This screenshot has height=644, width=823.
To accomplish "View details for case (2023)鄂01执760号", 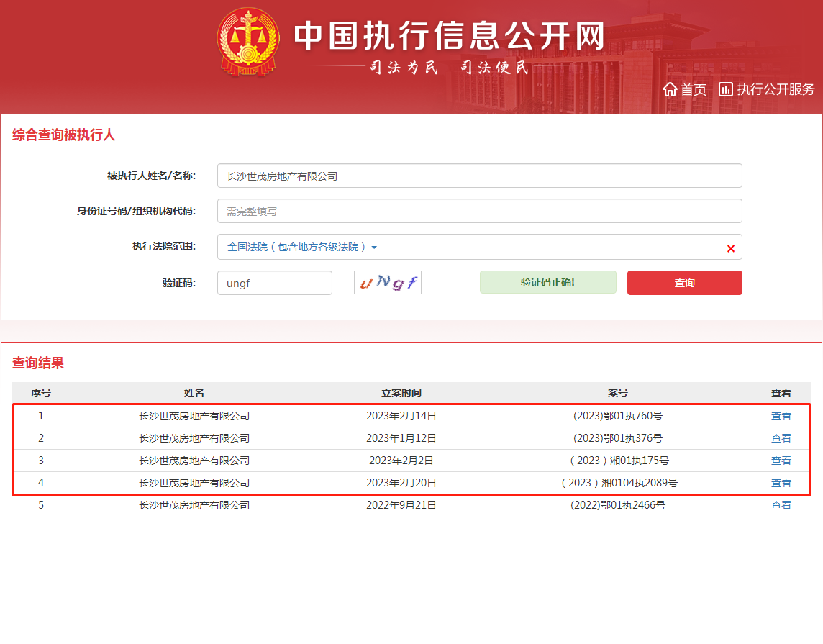I will click(781, 416).
